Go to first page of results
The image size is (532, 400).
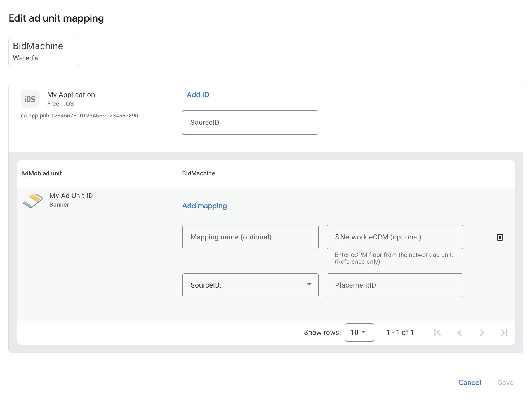click(x=437, y=332)
